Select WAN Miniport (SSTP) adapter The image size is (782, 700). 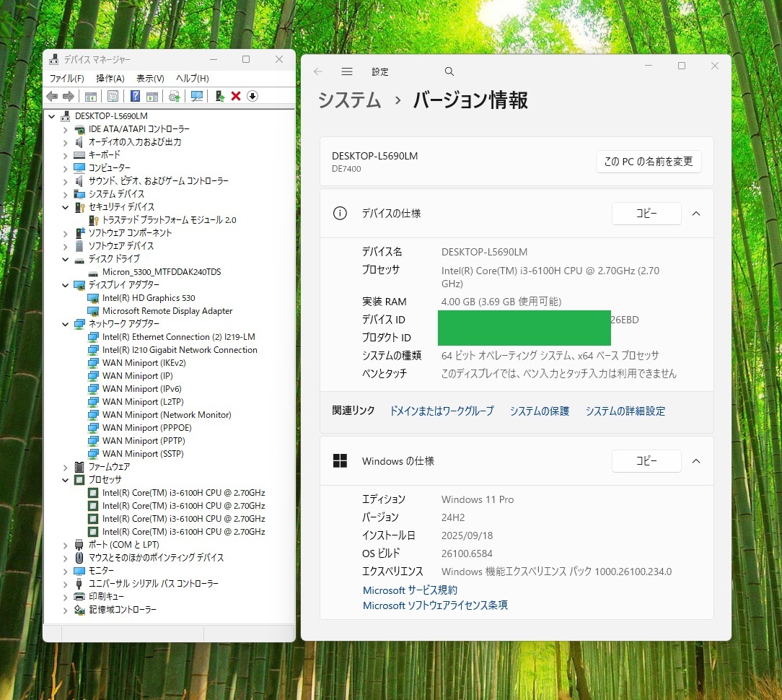pyautogui.click(x=143, y=453)
